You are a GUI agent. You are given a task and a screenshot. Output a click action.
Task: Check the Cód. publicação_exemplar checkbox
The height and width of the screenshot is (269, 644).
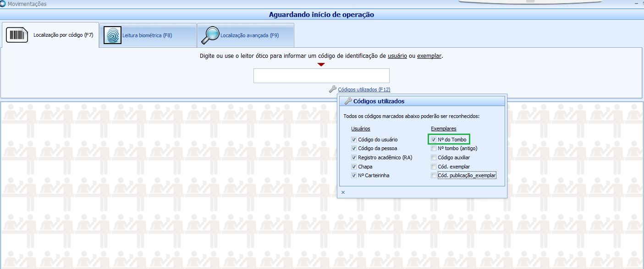[434, 175]
